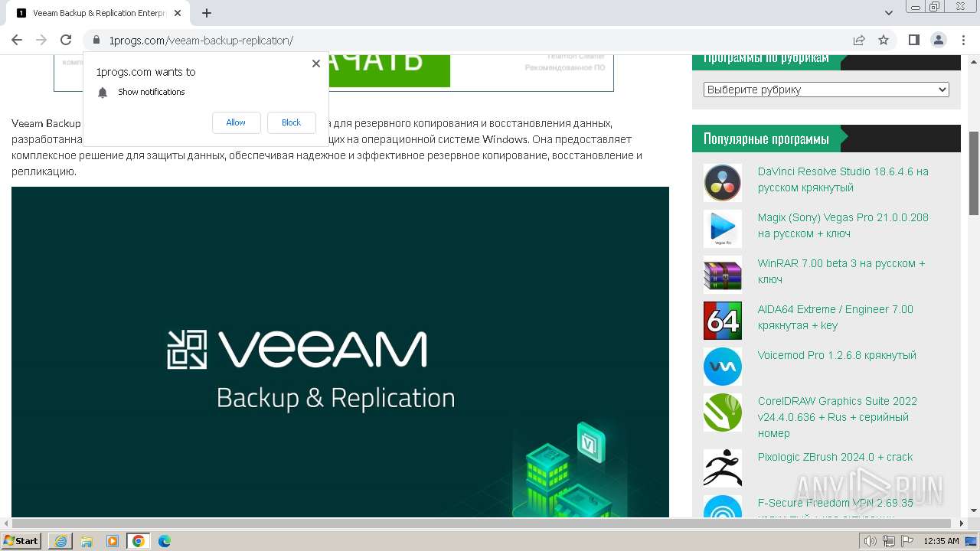Viewport: 980px width, 551px height.
Task: Click the green СКАЧАТЬ download button
Action: pyautogui.click(x=389, y=70)
